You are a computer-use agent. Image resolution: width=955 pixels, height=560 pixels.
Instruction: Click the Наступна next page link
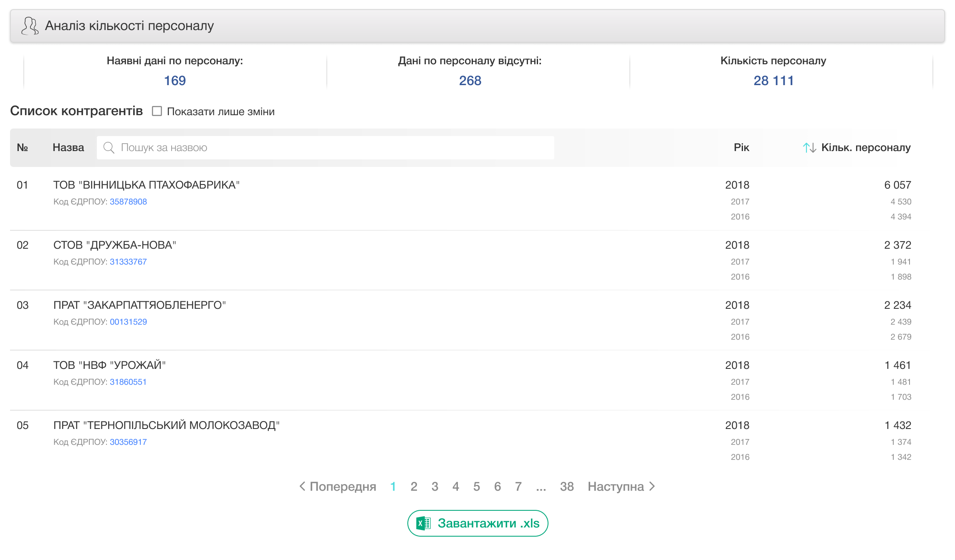[x=616, y=487]
